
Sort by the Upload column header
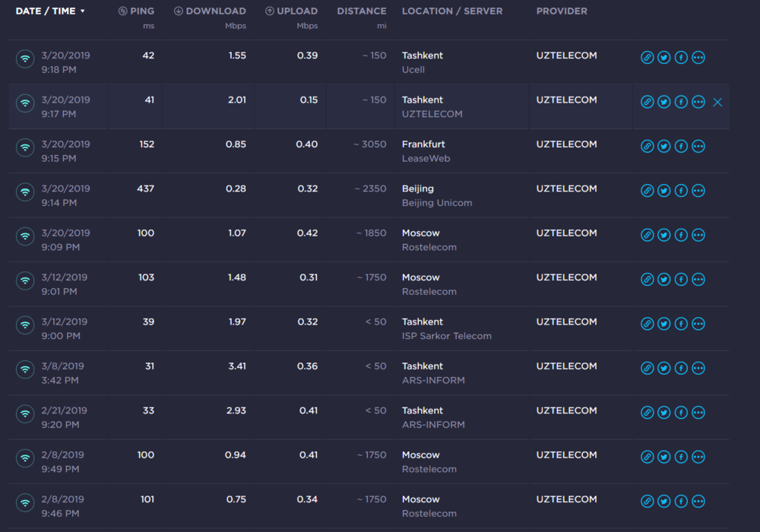[x=292, y=11]
